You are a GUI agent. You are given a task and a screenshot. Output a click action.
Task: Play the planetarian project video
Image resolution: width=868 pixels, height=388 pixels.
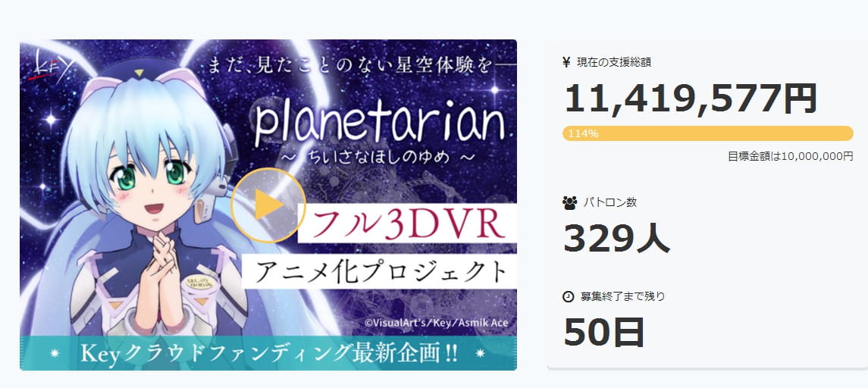coord(268,205)
